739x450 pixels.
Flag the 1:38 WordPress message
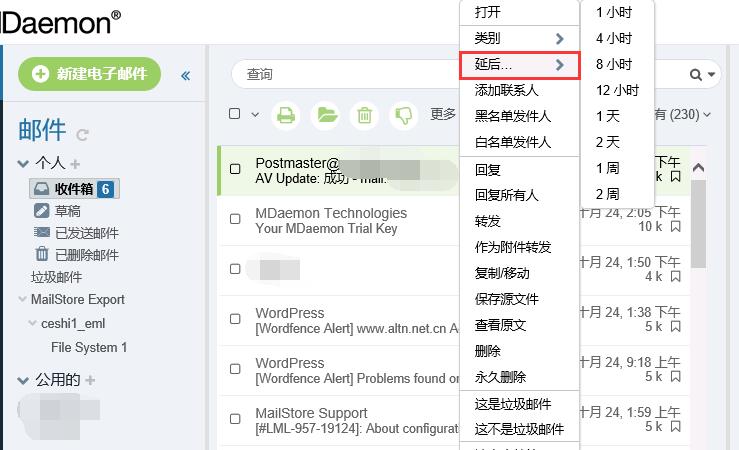point(675,327)
